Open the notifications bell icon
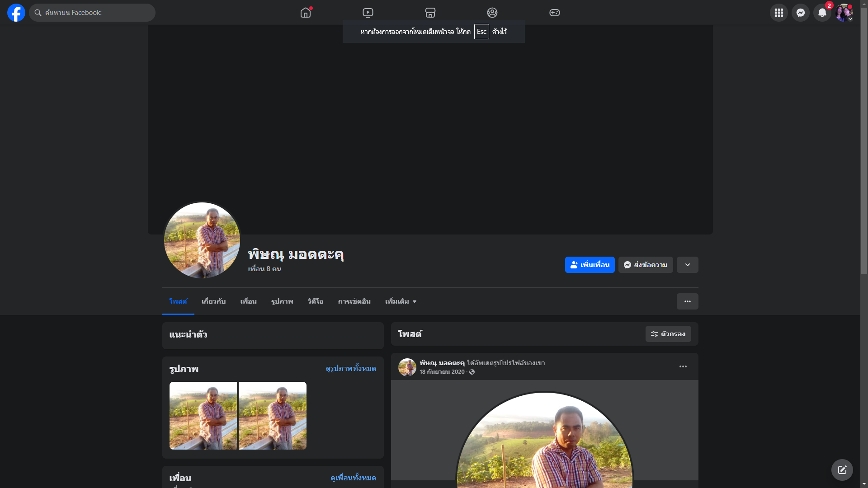This screenshot has width=868, height=488. point(822,13)
